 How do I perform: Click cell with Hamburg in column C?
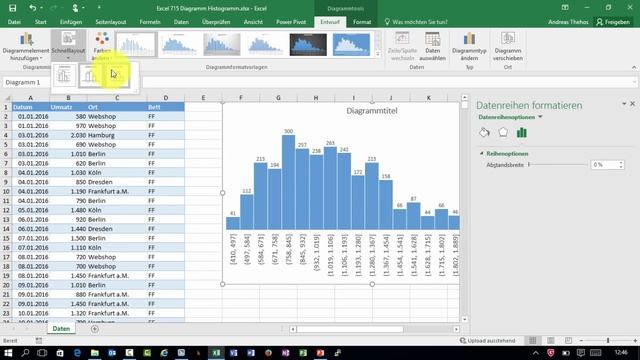tap(117, 135)
